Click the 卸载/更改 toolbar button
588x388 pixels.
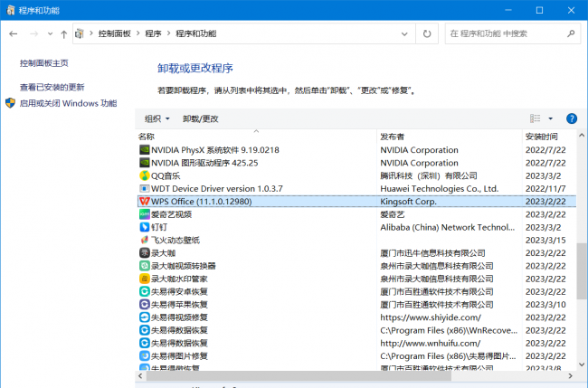(x=200, y=118)
